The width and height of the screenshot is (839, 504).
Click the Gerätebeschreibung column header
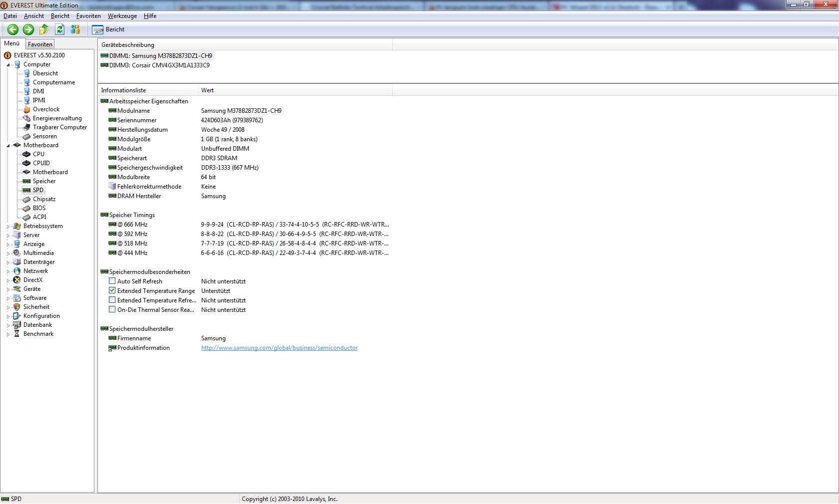pos(245,45)
